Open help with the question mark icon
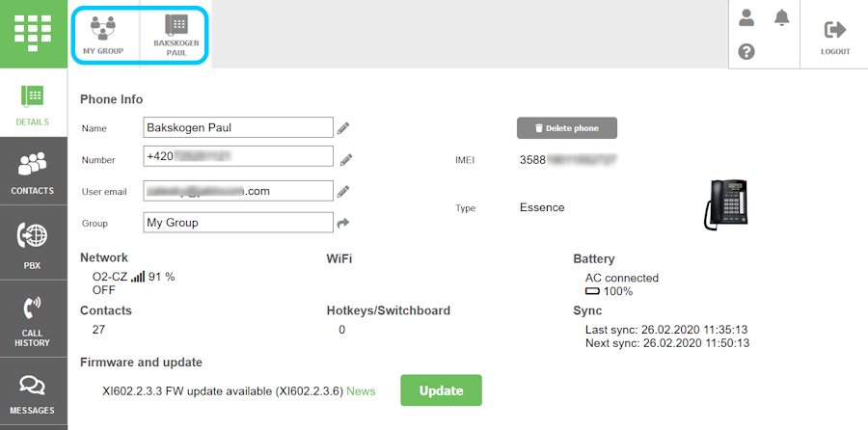 click(746, 51)
